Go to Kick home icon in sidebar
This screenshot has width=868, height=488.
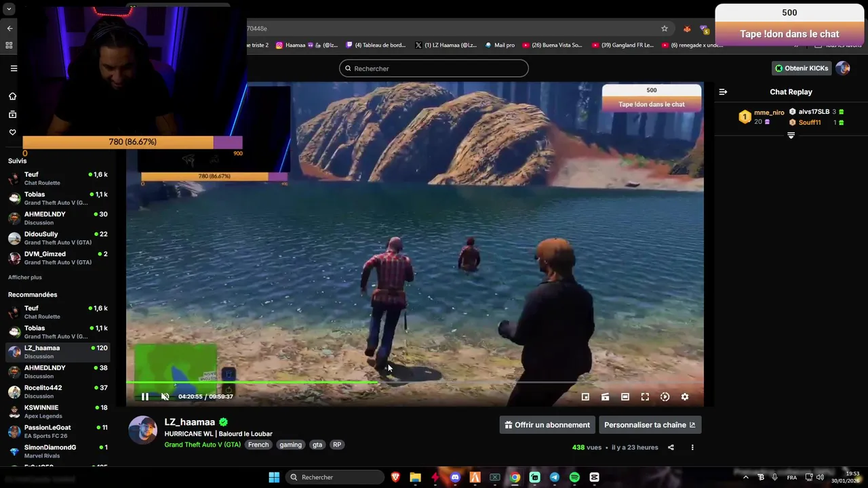12,96
